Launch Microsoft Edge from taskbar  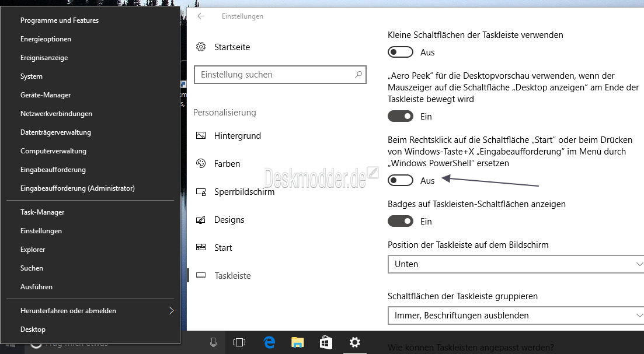[269, 342]
